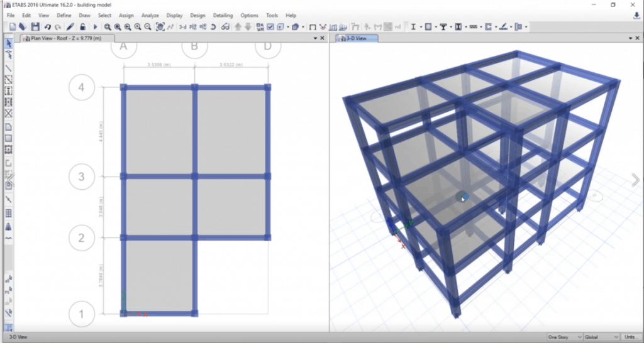The image size is (644, 343).
Task: Expand the I-section frame design dropdown arrow
Action: [420, 27]
